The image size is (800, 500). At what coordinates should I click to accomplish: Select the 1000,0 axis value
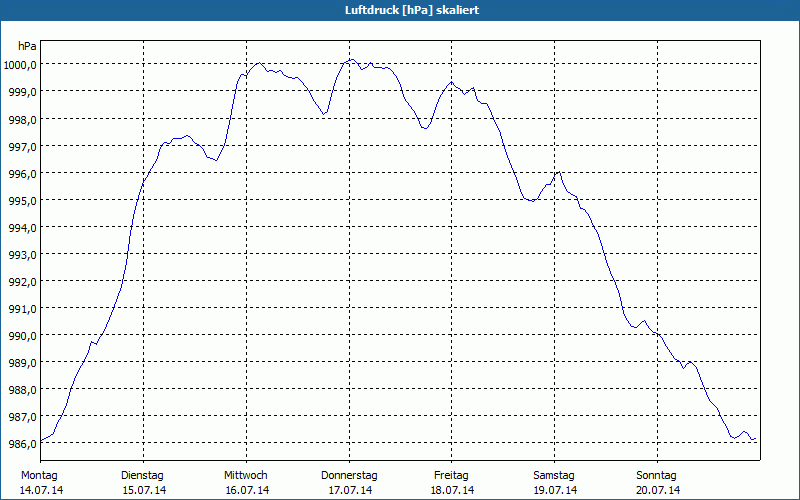(x=20, y=65)
